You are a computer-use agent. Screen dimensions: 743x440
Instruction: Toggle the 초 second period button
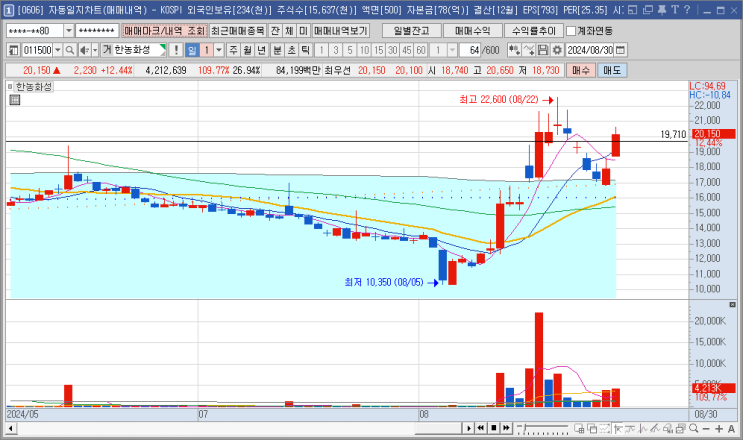coord(291,50)
